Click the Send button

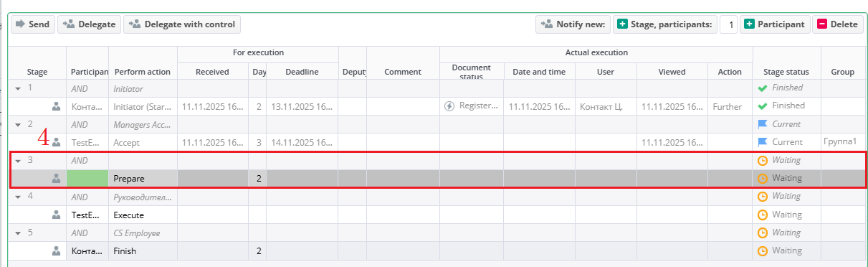[x=32, y=24]
